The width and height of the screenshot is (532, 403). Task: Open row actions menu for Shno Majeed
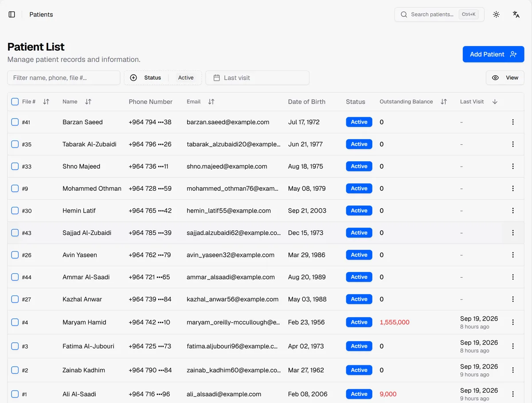coord(513,167)
